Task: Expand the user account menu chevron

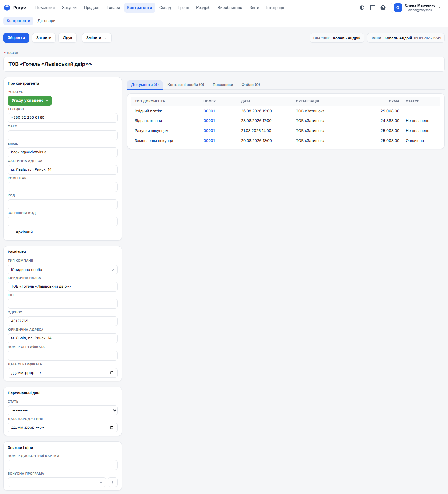Action: point(440,8)
